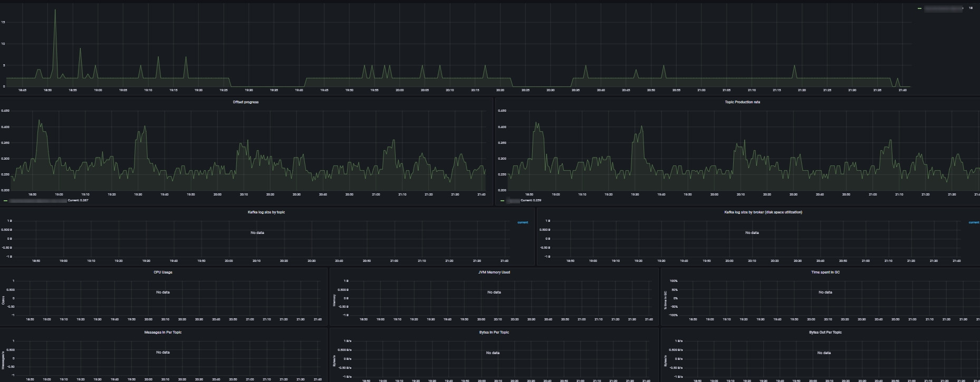Toggle Offset progress legend series name

[x=38, y=201]
